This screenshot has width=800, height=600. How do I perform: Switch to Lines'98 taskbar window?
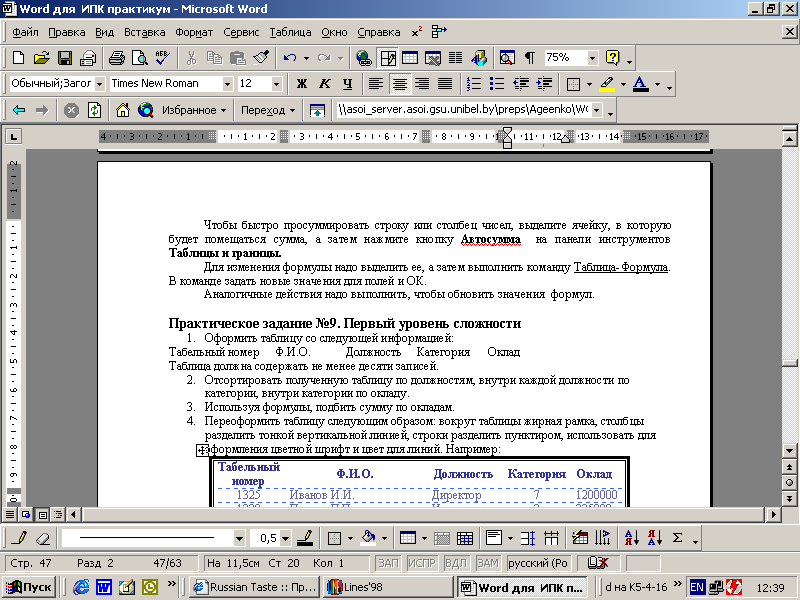pos(388,587)
